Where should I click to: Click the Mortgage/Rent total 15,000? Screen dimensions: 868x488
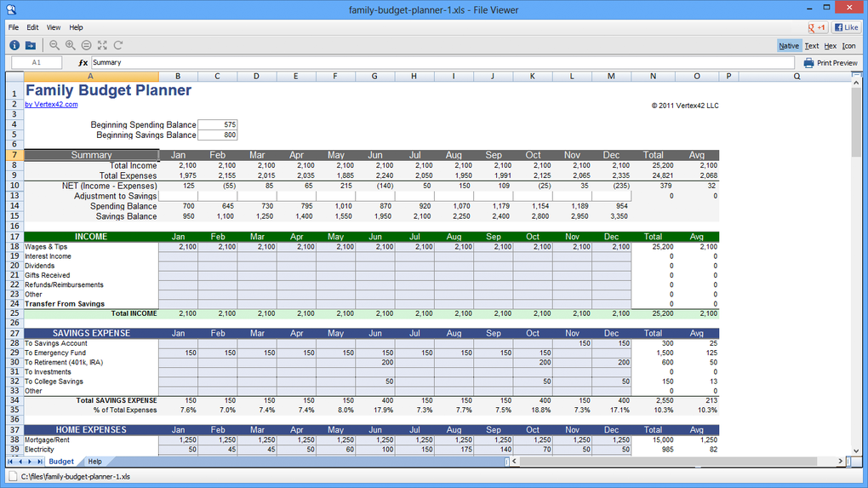(663, 439)
